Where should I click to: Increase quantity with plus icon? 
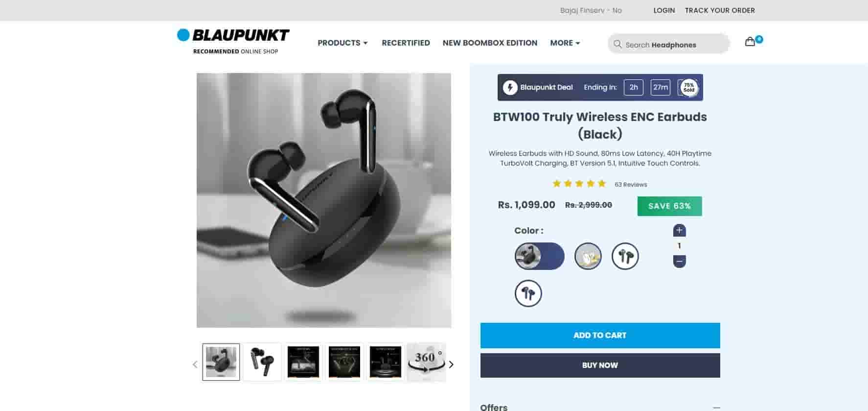click(x=679, y=230)
